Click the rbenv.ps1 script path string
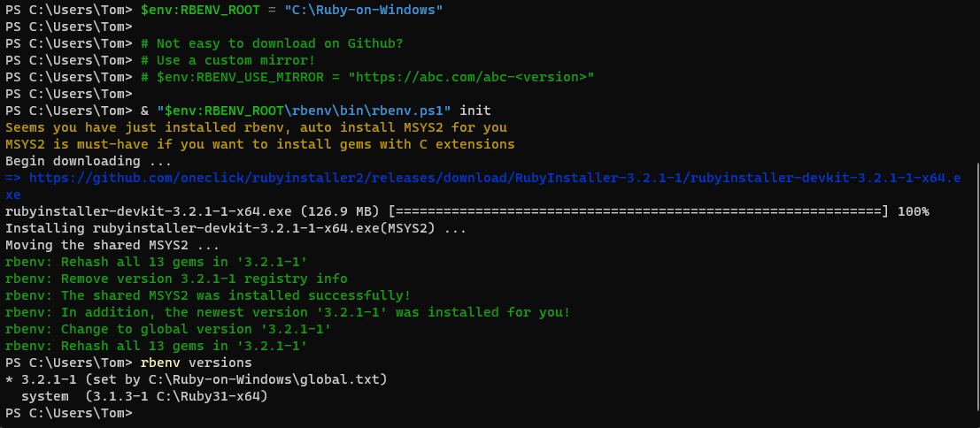 (304, 111)
